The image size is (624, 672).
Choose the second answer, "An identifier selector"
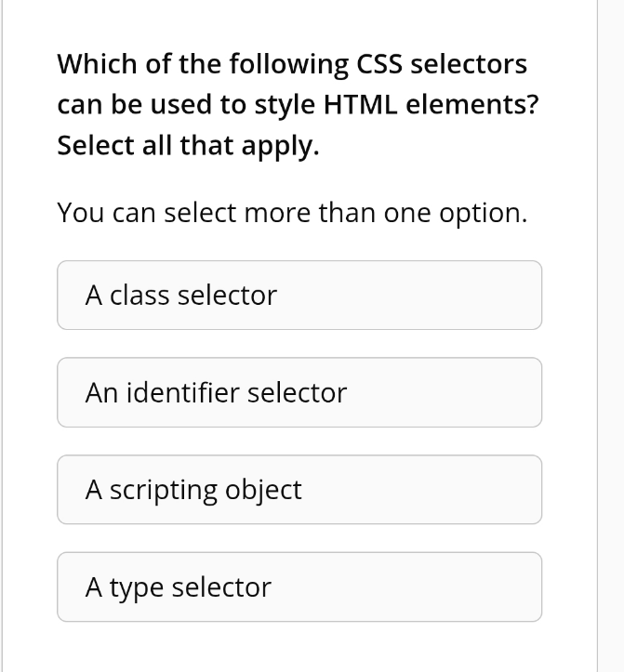(x=299, y=392)
